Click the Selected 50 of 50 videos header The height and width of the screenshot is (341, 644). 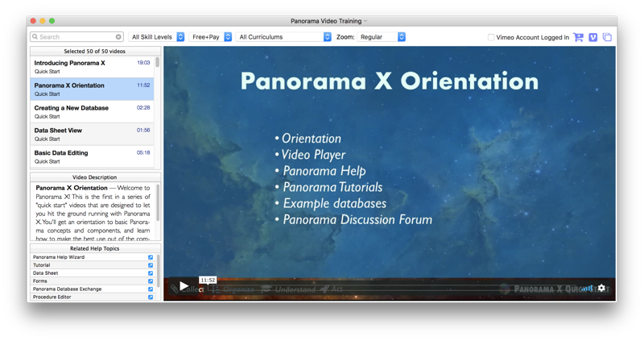(95, 52)
